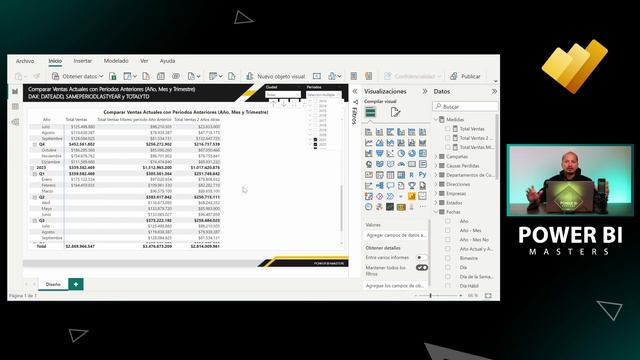Collapse the Visualizaciones pane

click(x=425, y=91)
